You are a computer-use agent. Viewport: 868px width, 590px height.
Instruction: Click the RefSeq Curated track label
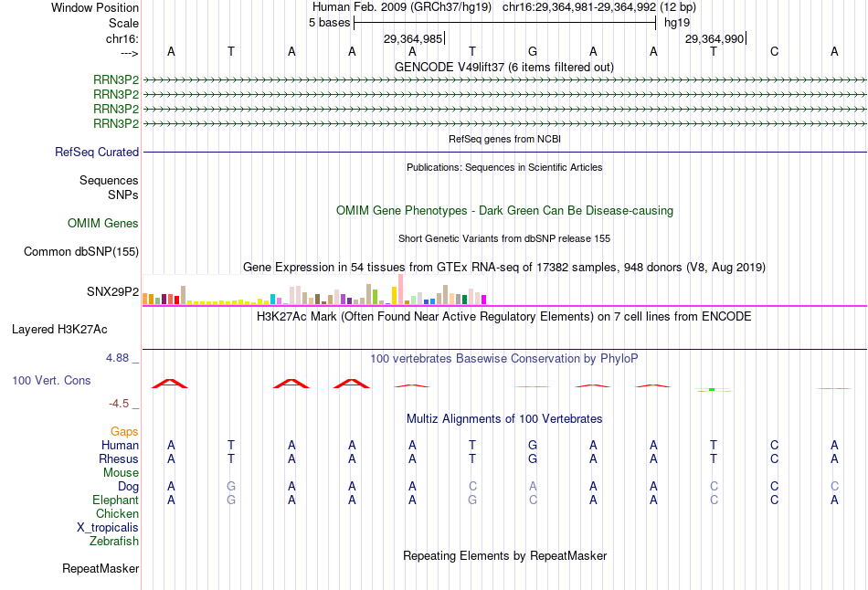(97, 152)
